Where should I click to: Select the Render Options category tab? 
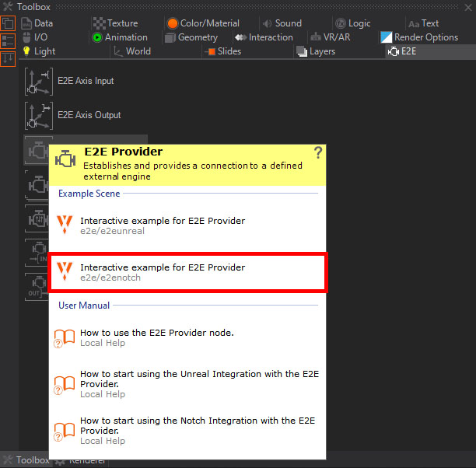420,37
